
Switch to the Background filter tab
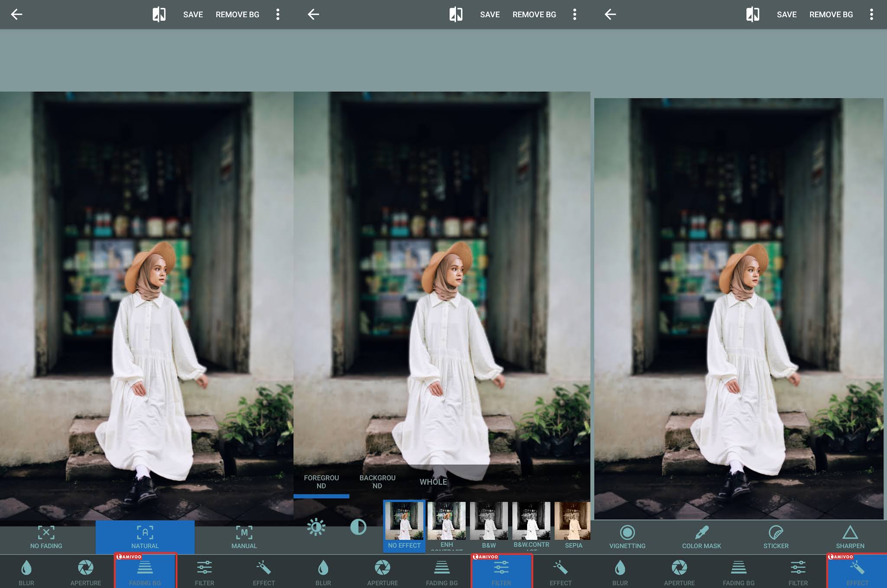(x=377, y=481)
